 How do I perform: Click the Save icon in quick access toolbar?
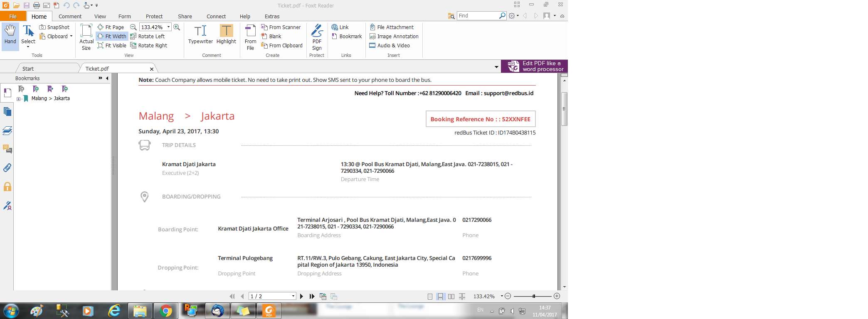[x=27, y=5]
